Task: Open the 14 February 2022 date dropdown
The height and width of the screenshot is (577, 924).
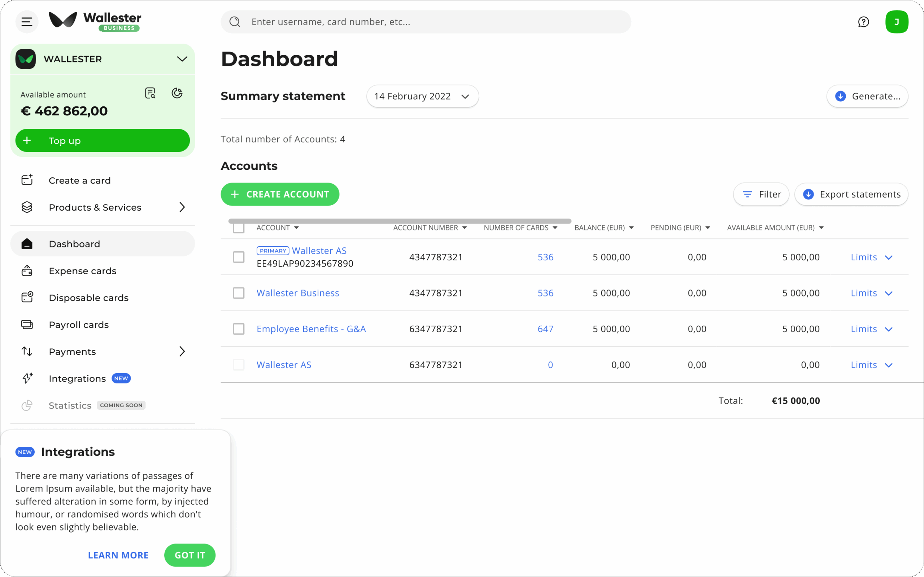Action: (x=422, y=96)
